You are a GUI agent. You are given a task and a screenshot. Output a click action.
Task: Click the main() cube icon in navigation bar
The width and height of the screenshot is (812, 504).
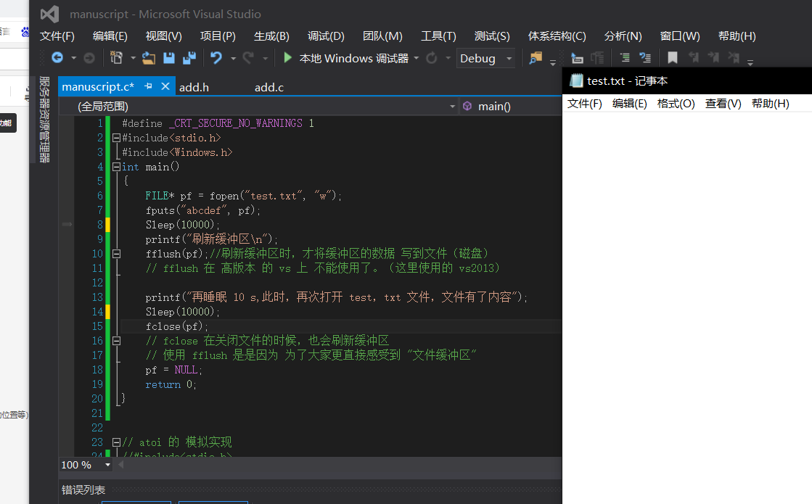467,106
